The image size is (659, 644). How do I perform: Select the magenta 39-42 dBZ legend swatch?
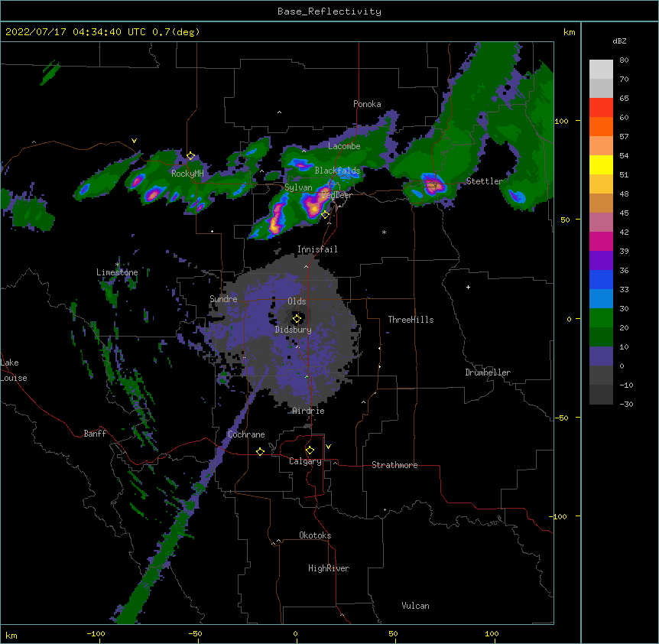(601, 241)
